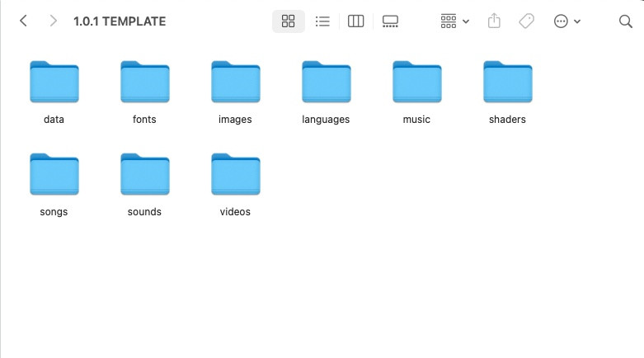Screen dimensions: 644x358
Task: Go back using the left chevron
Action: (x=23, y=21)
